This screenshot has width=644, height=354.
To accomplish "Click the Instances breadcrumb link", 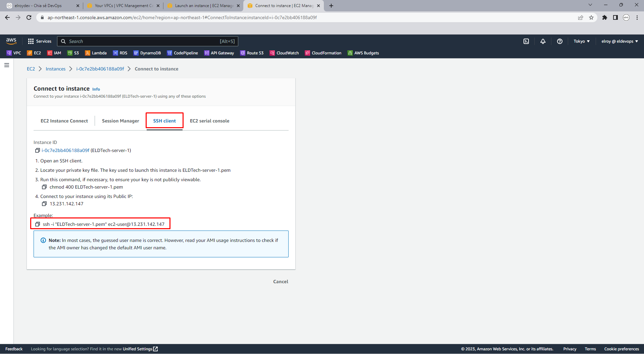I will point(56,69).
